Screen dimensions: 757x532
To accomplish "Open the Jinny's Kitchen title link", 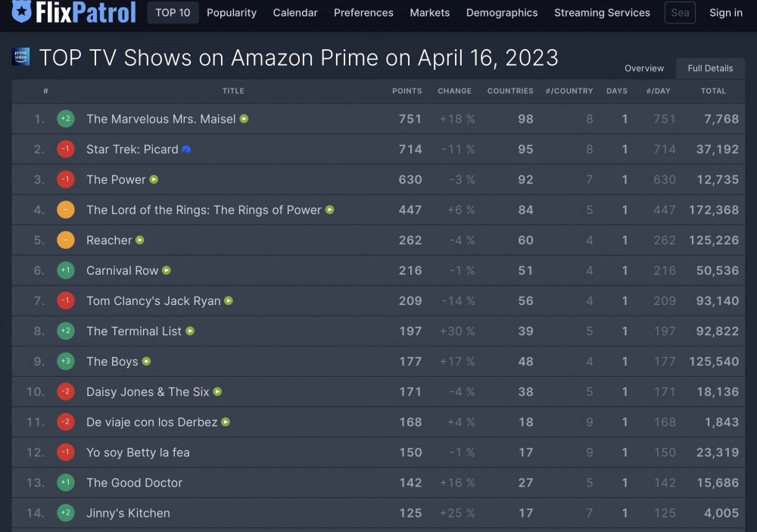I will [128, 512].
